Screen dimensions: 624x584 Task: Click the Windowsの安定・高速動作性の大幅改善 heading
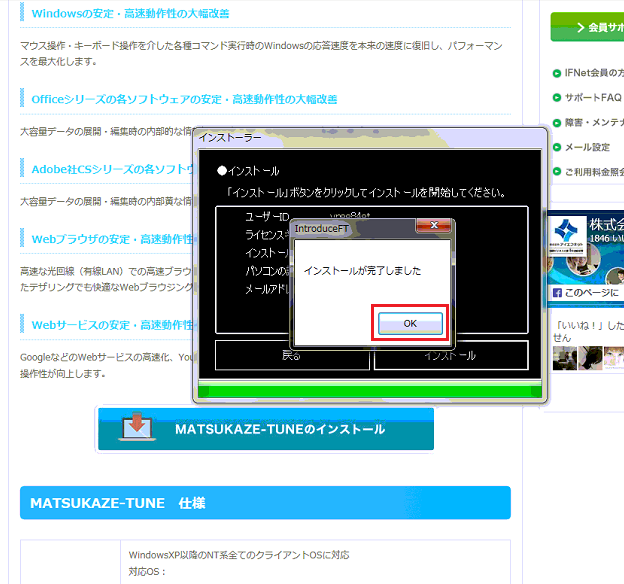(130, 14)
